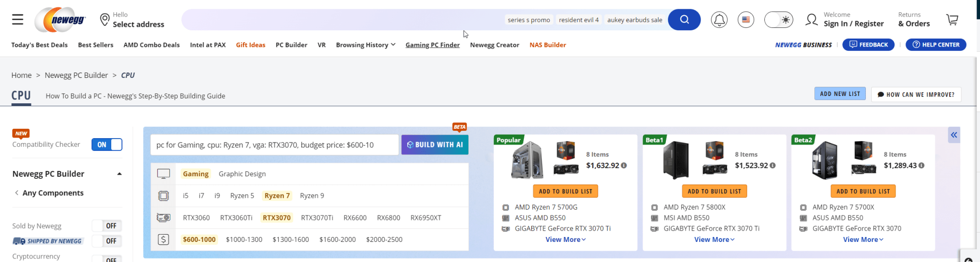Viewport: 980px width, 262px height.
Task: Open the Help Center button
Action: 936,45
